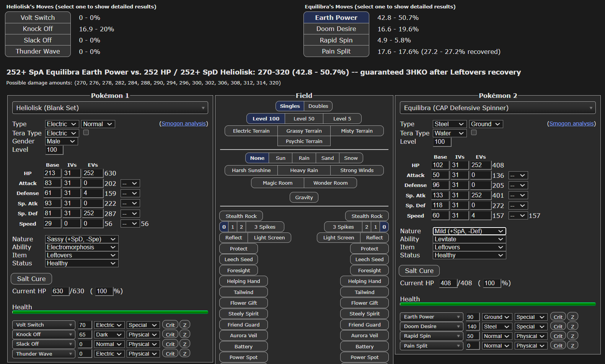Toggle Crit for Heliolisk's Volt Switch

click(x=170, y=325)
